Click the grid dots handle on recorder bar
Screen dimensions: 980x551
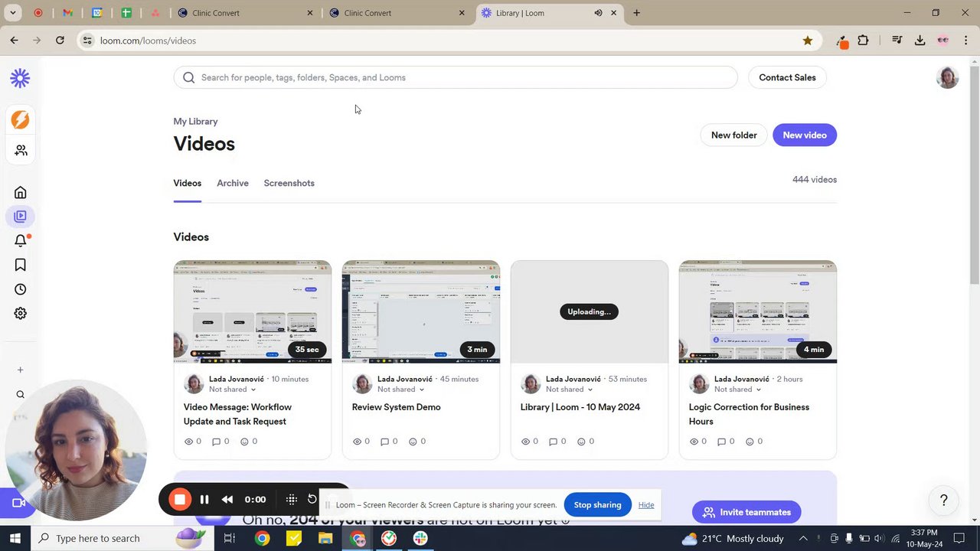[292, 500]
